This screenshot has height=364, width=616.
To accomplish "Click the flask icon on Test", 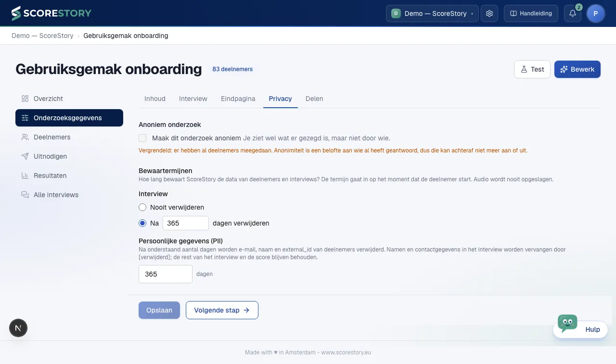I will [524, 69].
